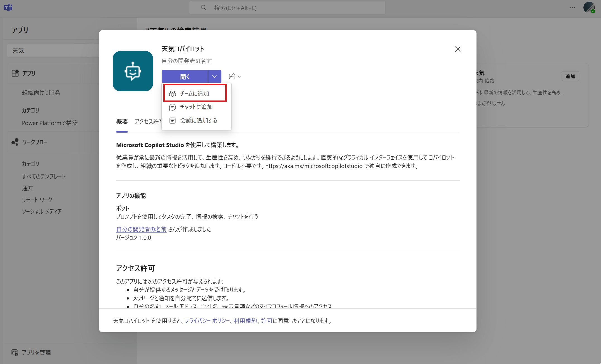The image size is (601, 364).
Task: Open the プライバシー ポリシー link
Action: 207,321
